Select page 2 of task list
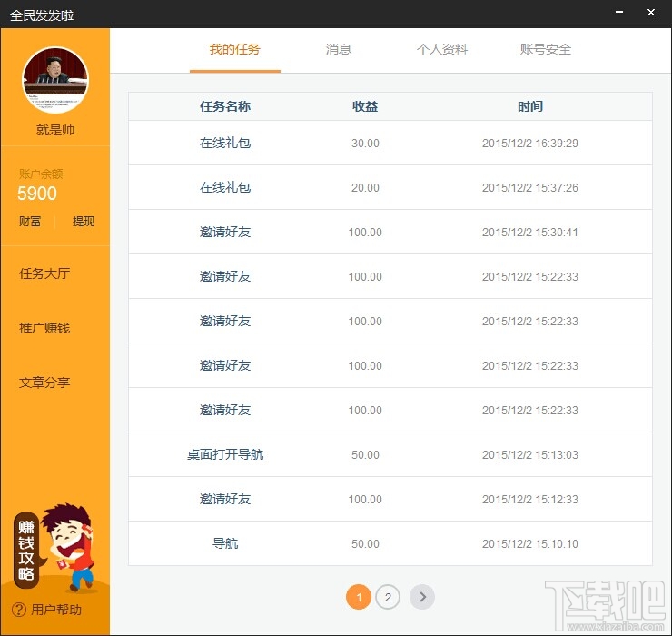 [x=388, y=597]
